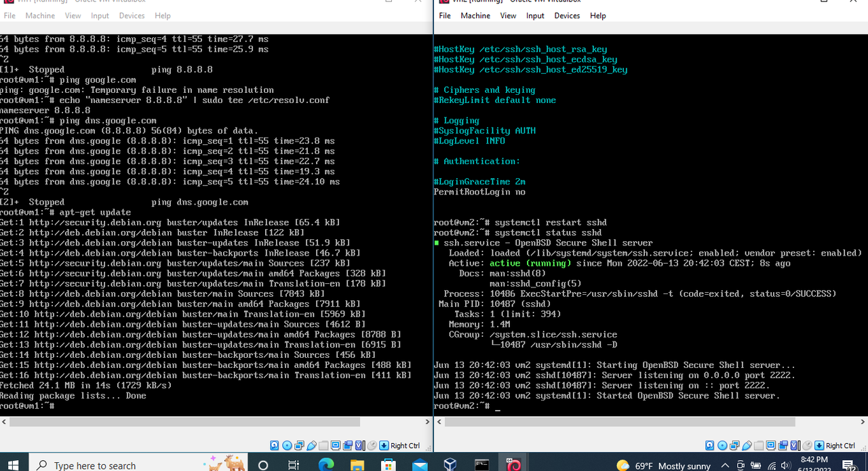Click recording icon in vm1 status bar
This screenshot has height=471, width=868.
pos(348,445)
